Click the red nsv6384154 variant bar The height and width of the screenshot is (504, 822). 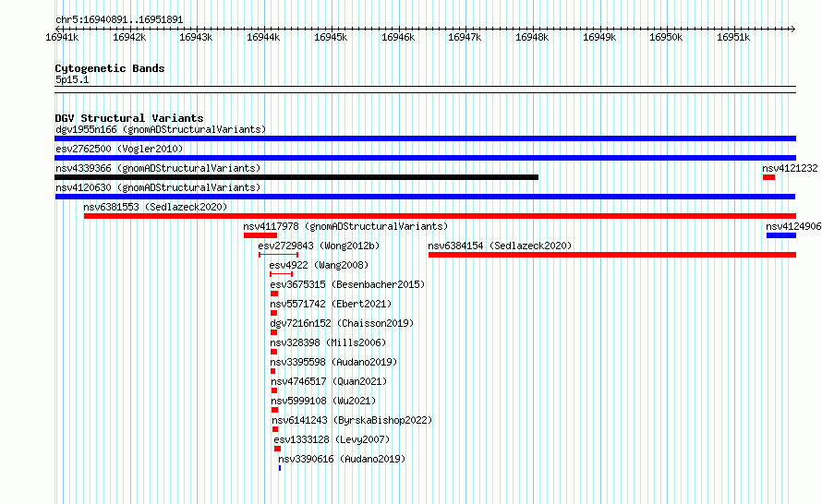[611, 255]
